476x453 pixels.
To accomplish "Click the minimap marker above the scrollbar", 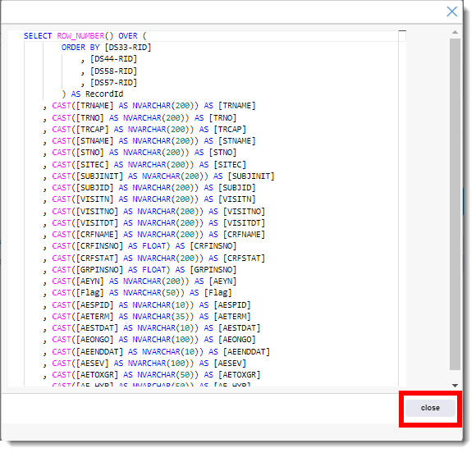I will (x=402, y=30).
